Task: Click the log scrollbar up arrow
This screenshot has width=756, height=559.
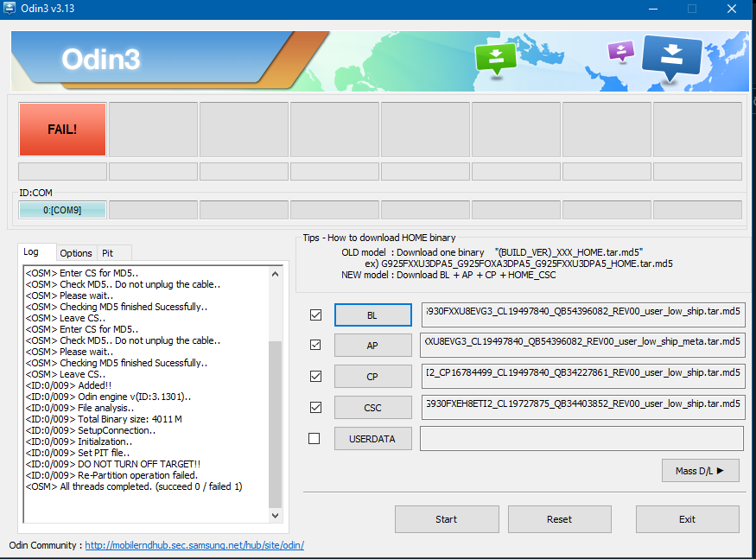Action: tap(275, 274)
